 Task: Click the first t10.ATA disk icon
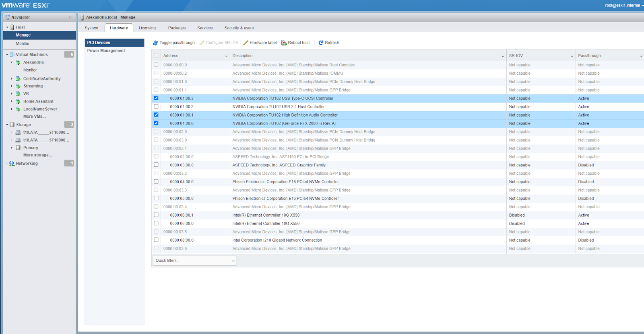tap(18, 132)
